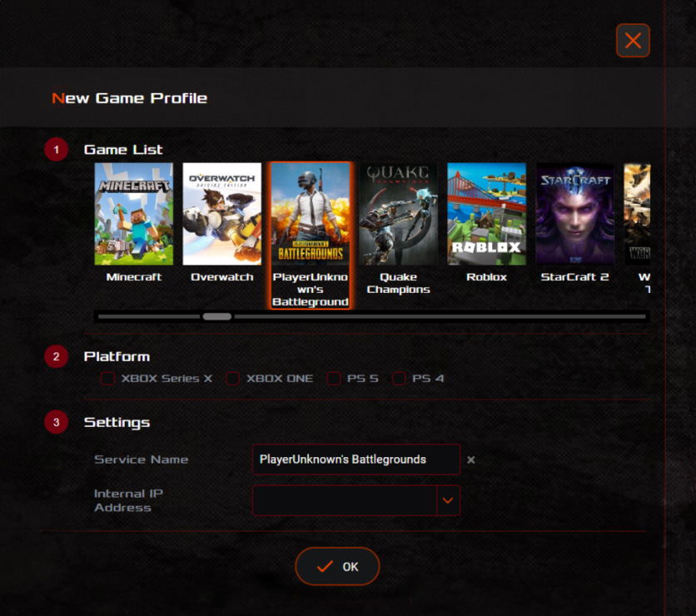Select the Overwatch game cover
This screenshot has height=616, width=696.
pos(222,214)
